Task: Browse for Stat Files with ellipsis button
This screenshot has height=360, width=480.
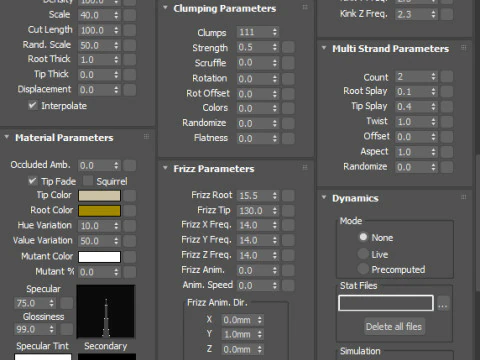Action: click(443, 304)
